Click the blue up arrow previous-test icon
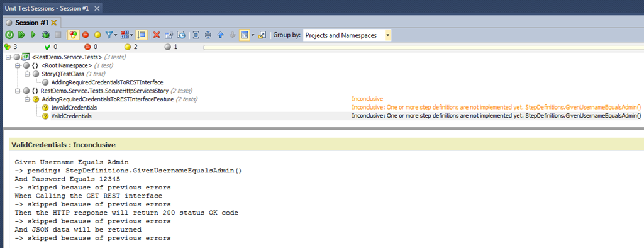This screenshot has width=644, height=248. [220, 35]
